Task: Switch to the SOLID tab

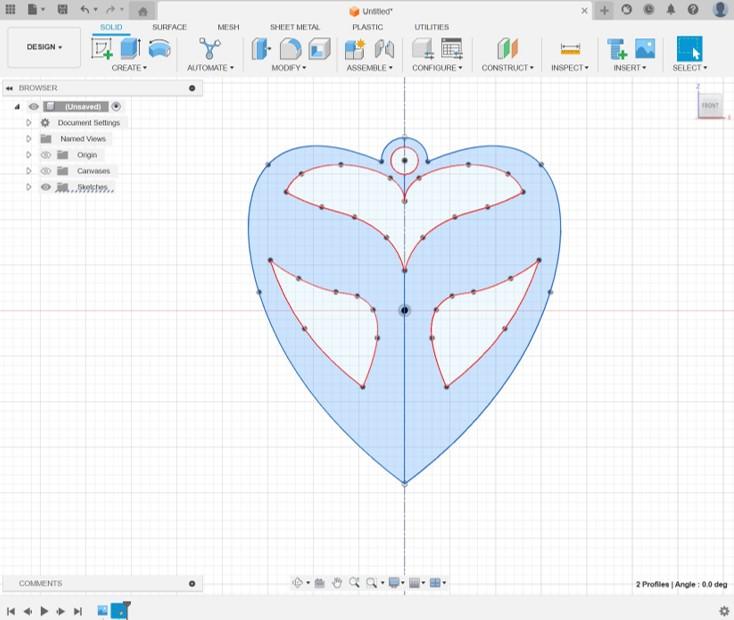Action: (x=111, y=27)
